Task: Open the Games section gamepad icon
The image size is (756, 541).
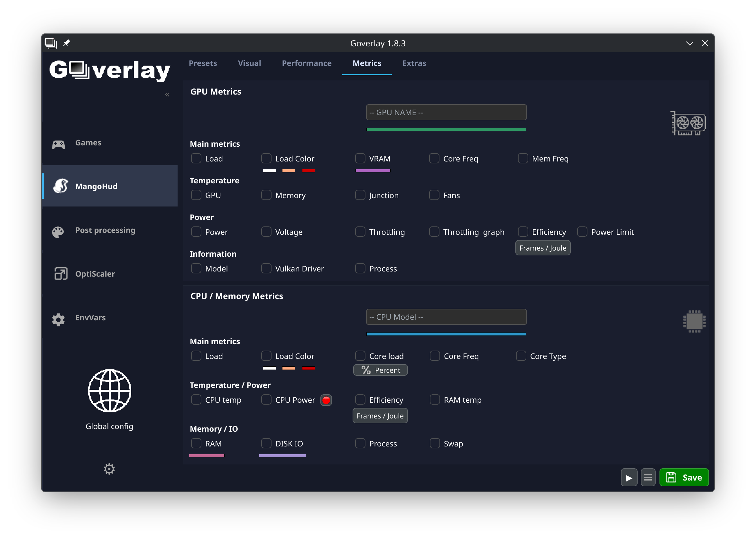Action: [58, 144]
